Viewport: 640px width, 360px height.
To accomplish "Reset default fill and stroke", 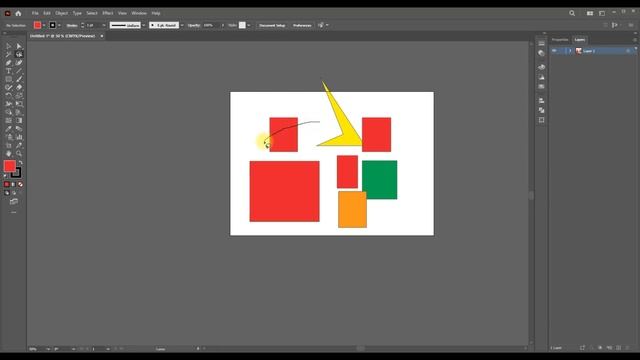I will point(5,176).
